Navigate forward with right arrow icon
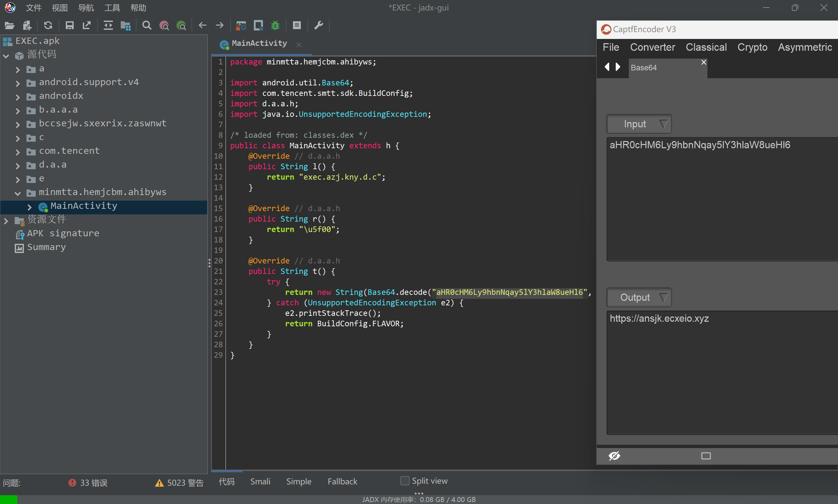 pyautogui.click(x=220, y=26)
